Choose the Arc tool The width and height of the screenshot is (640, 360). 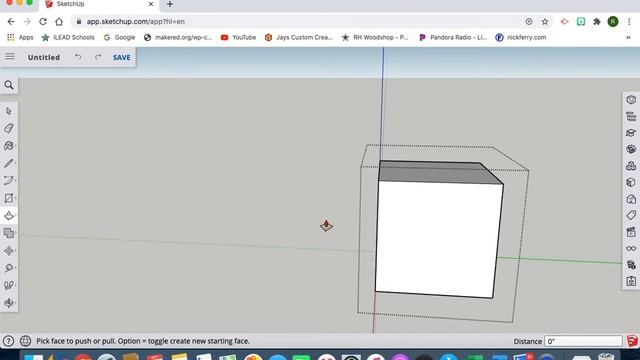(9, 181)
